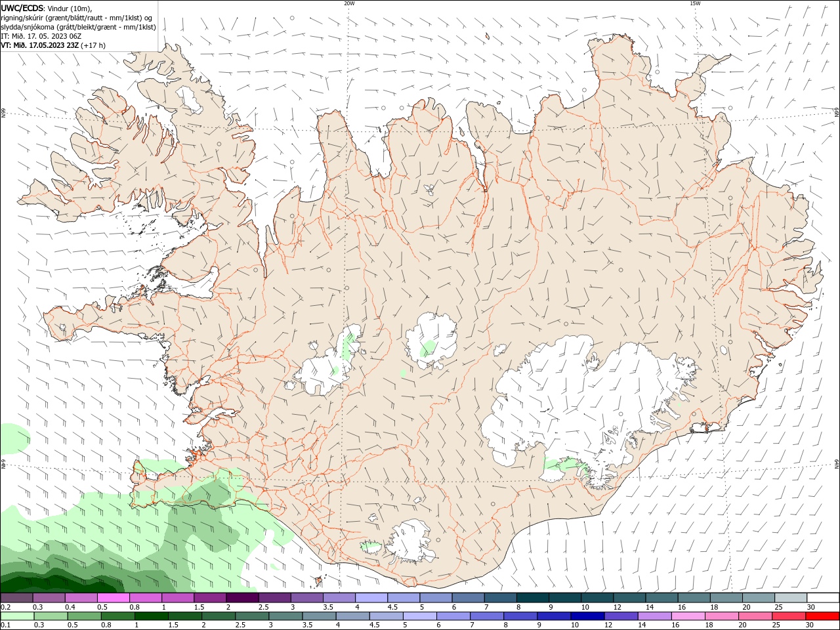Click the pinkish-red 25 mm rain swatch
This screenshot has height=630, width=840.
[789, 616]
